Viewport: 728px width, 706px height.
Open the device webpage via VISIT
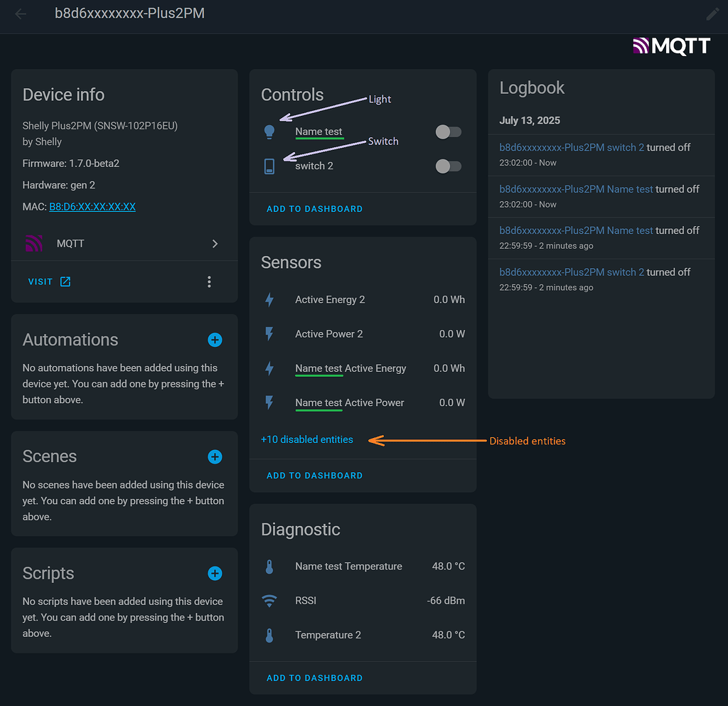pyautogui.click(x=41, y=282)
